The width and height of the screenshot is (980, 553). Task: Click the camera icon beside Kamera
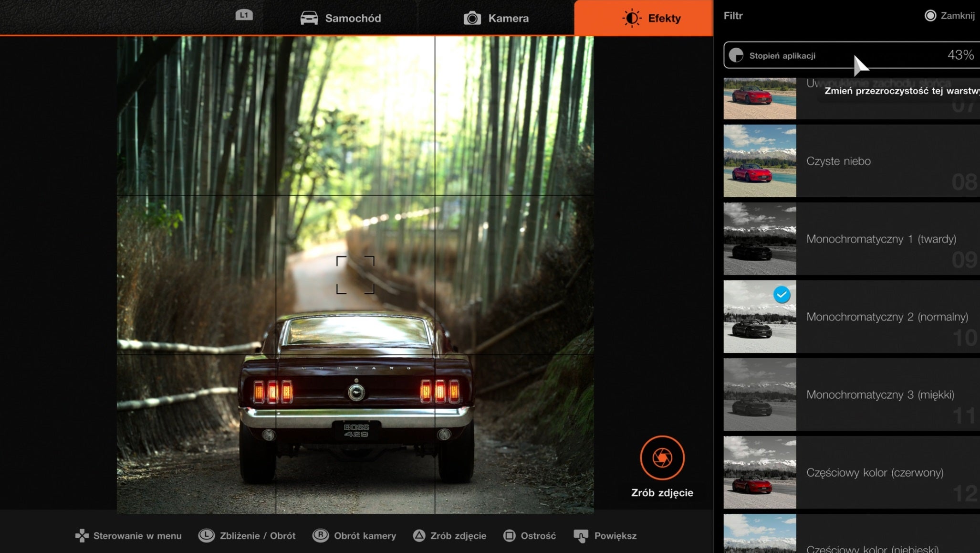click(472, 18)
